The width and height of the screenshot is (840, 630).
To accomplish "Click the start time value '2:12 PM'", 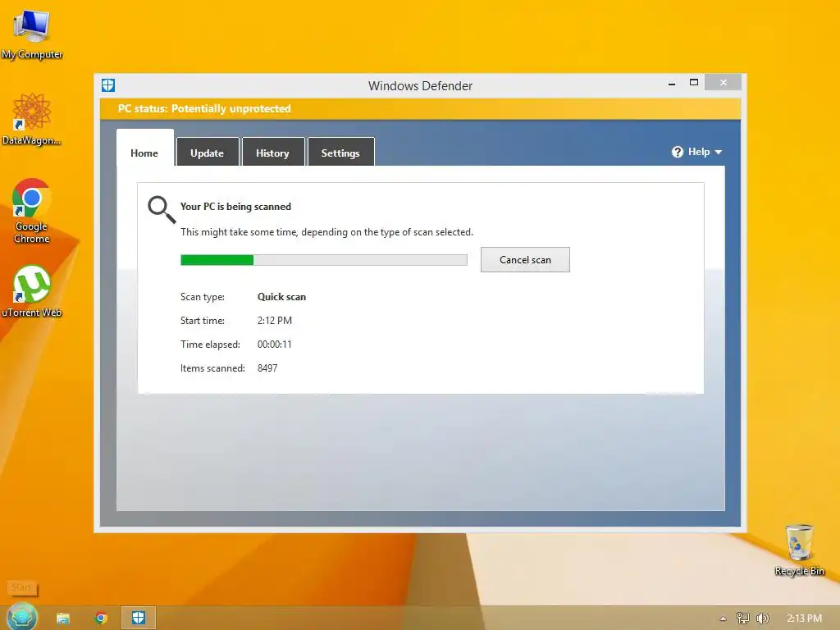I will pyautogui.click(x=275, y=321).
